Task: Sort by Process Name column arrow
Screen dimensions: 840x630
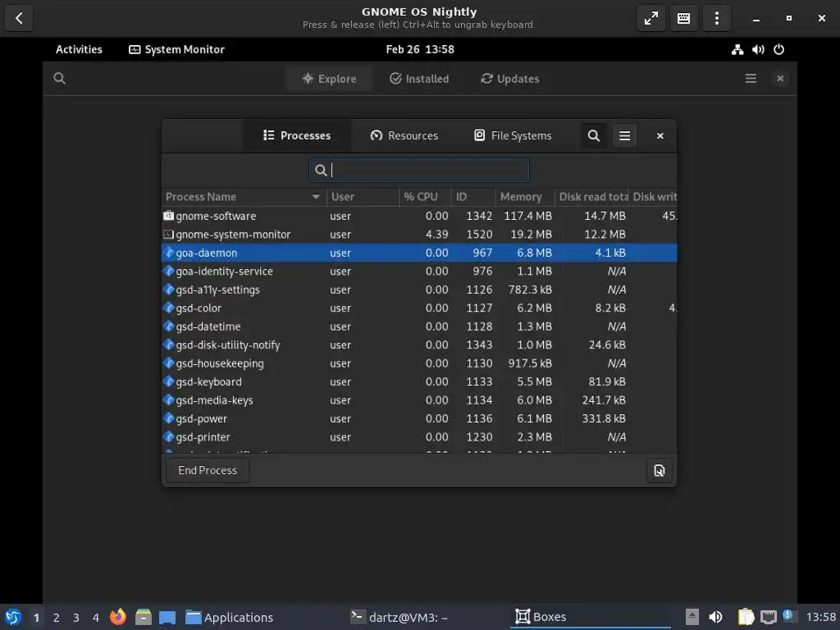Action: click(x=316, y=197)
